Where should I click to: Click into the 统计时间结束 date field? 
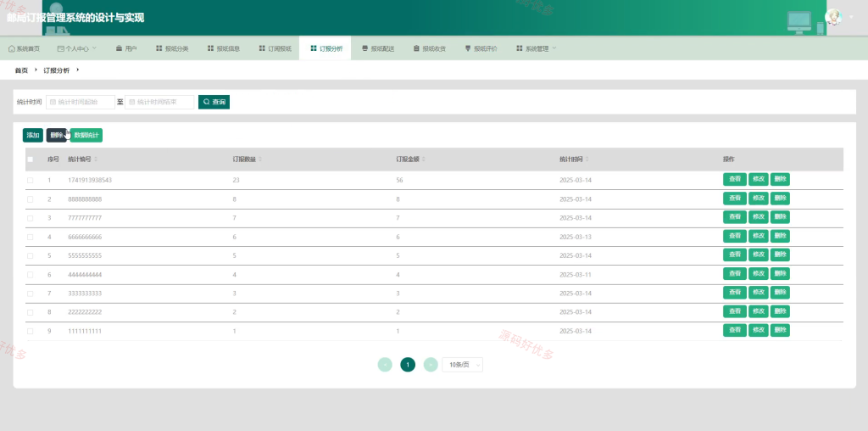[x=159, y=102]
